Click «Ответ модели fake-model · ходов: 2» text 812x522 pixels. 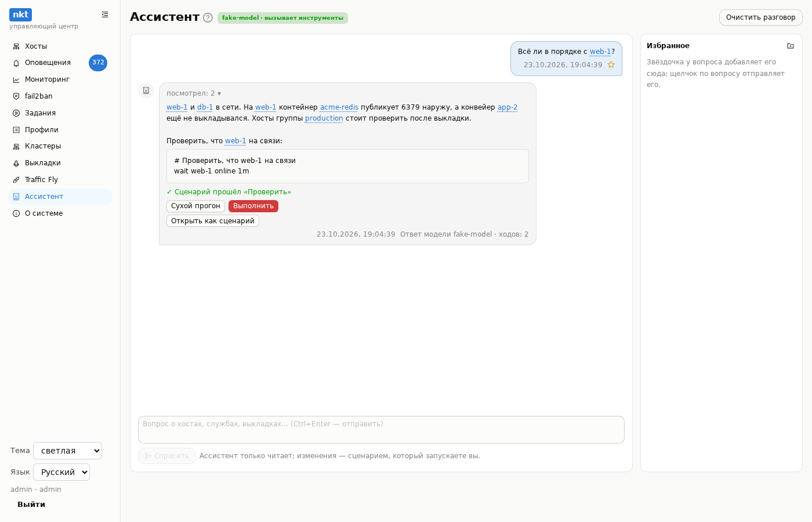tap(465, 234)
